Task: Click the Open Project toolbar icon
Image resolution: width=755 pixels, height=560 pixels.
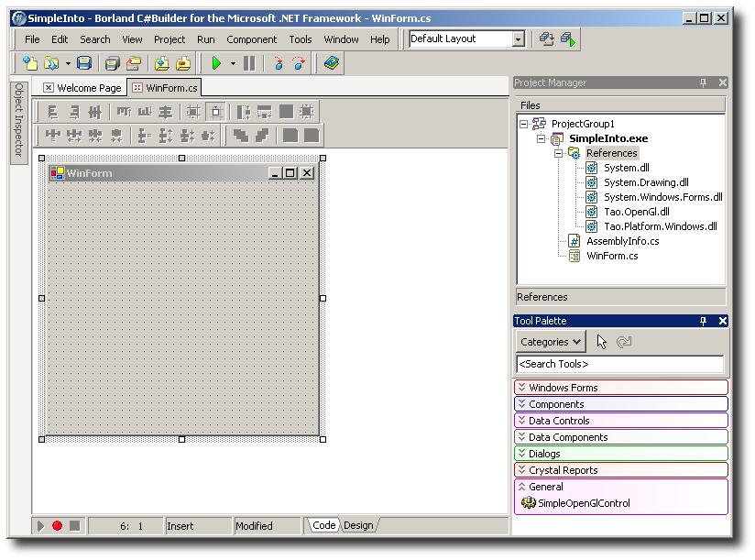Action: click(134, 63)
